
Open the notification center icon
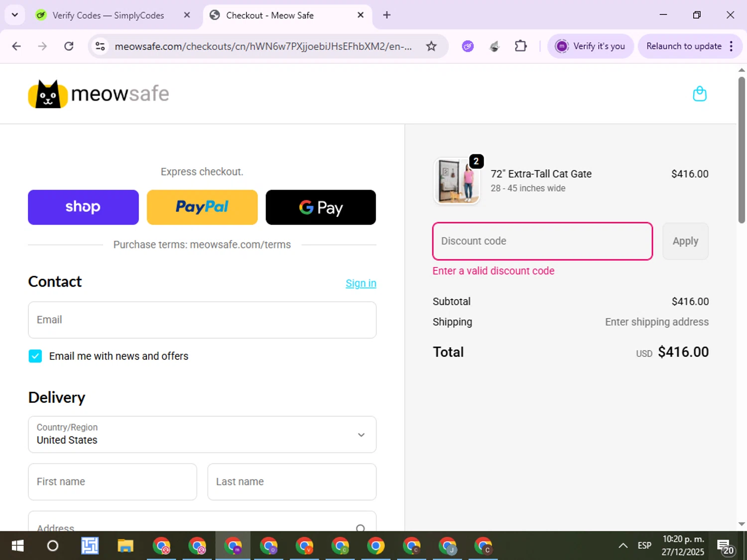(726, 547)
